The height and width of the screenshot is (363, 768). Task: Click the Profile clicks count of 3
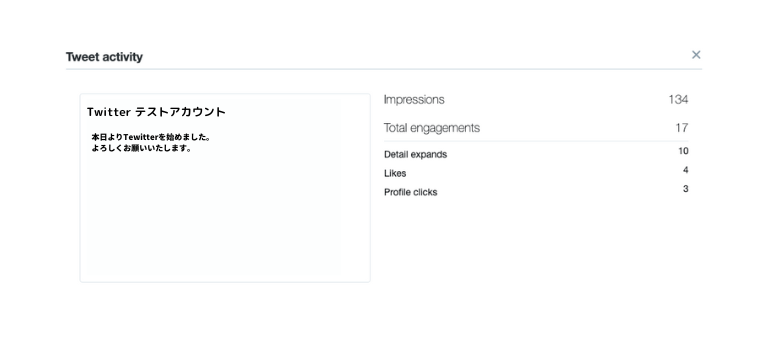pyautogui.click(x=686, y=189)
